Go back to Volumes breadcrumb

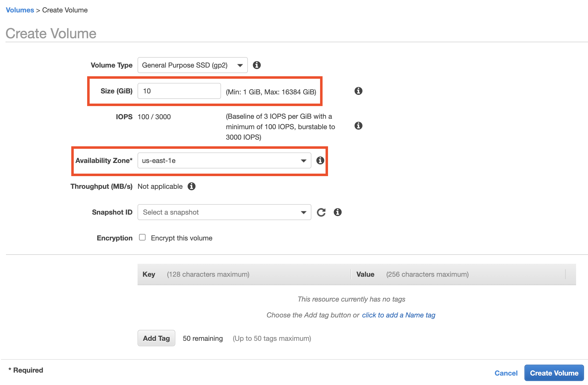pos(20,10)
